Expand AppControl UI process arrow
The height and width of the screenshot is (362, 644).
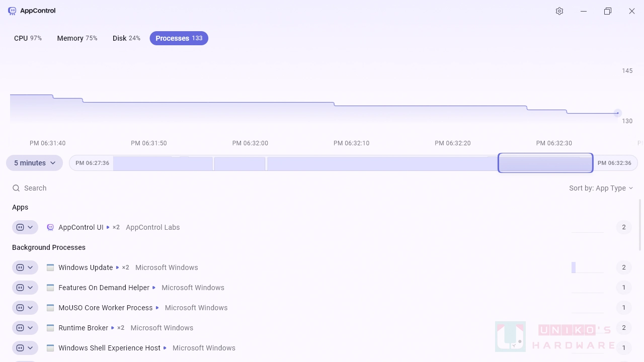click(x=108, y=227)
